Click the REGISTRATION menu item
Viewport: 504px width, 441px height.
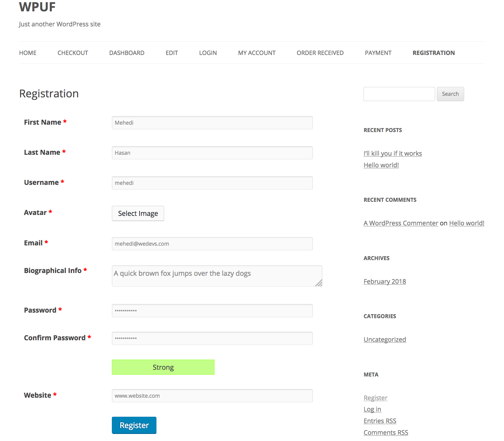434,53
